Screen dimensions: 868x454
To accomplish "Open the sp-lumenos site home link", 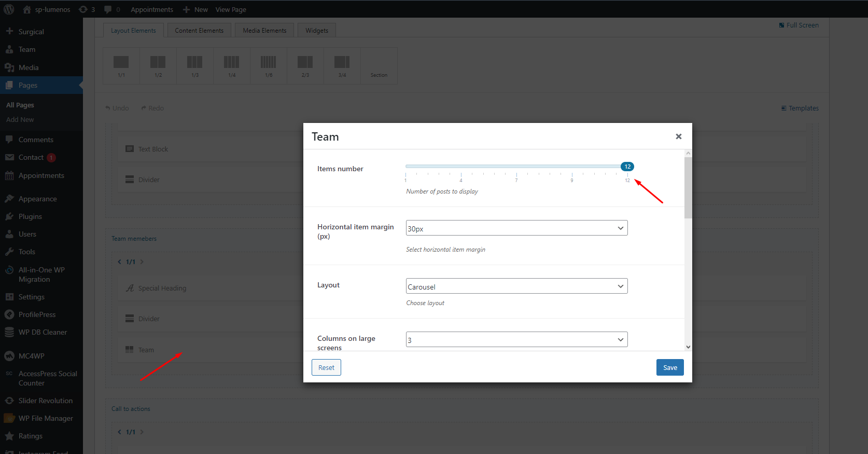I will 47,9.
